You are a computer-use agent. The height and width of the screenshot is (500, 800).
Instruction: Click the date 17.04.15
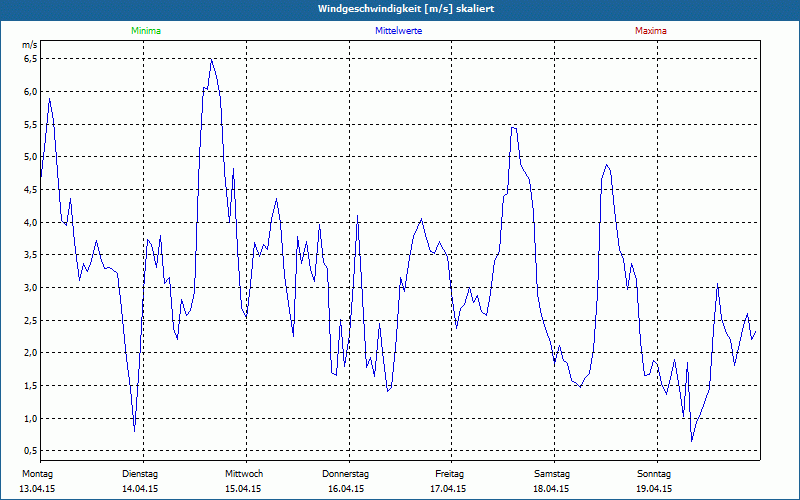[x=448, y=489]
